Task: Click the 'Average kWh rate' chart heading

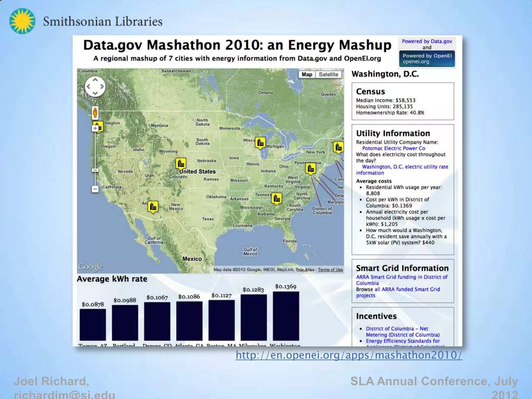Action: (112, 279)
